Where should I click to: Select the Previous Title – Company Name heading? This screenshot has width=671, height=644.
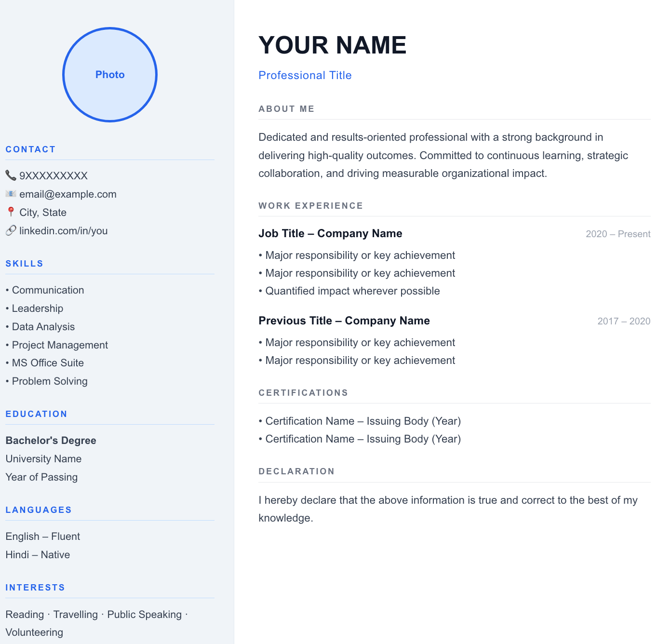344,321
